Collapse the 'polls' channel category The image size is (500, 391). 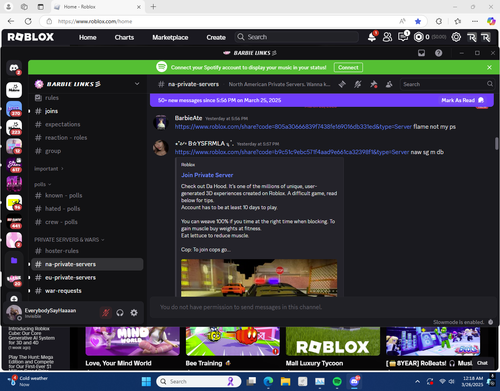tap(43, 184)
